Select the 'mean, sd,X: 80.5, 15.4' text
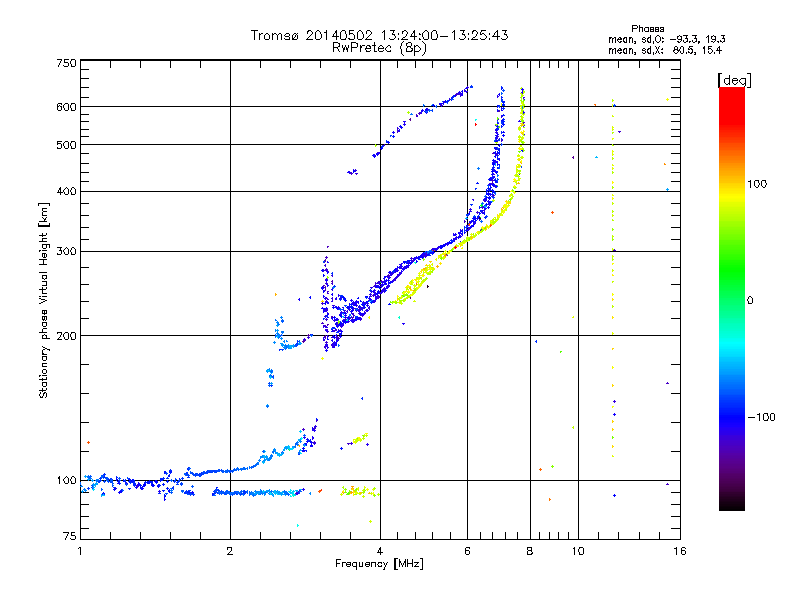 pos(665,50)
